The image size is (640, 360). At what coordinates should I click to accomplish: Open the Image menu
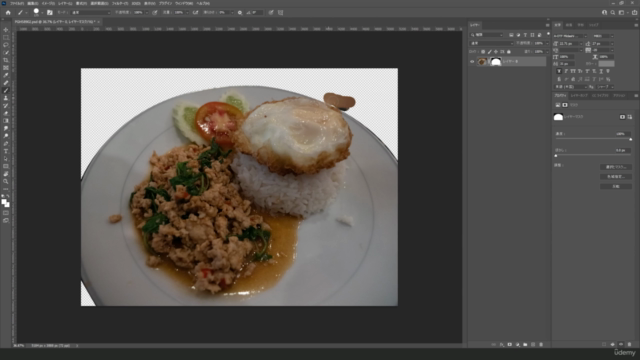click(48, 3)
